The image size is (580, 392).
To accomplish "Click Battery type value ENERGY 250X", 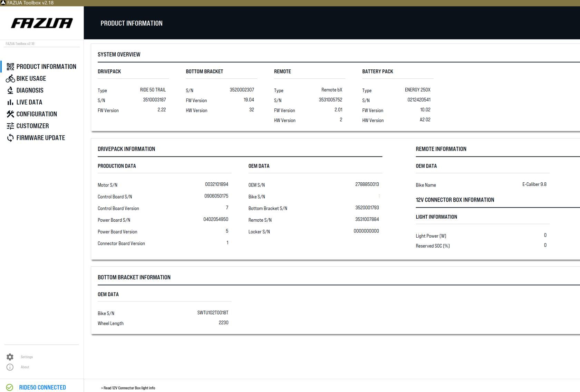I will 418,90.
